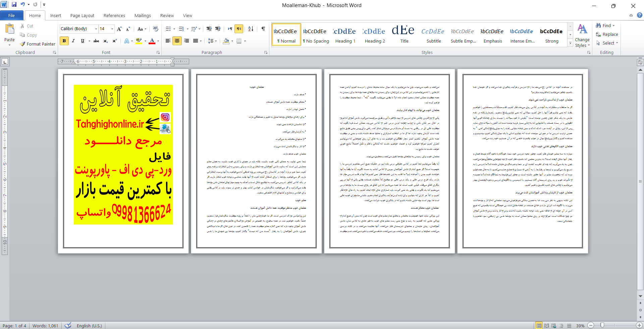Viewport: 644px width, 329px height.
Task: Switch to Page Layout tab
Action: click(x=82, y=15)
